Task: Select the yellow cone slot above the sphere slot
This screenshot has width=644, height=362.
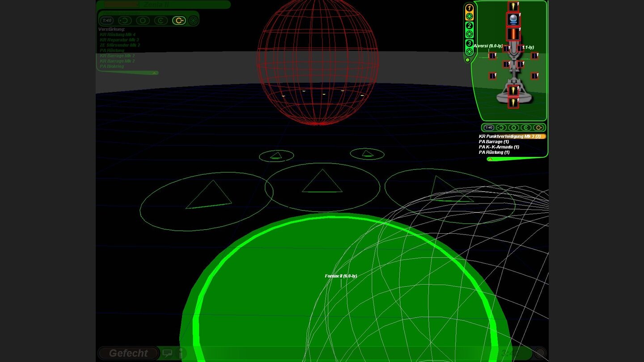Action: [x=513, y=6]
